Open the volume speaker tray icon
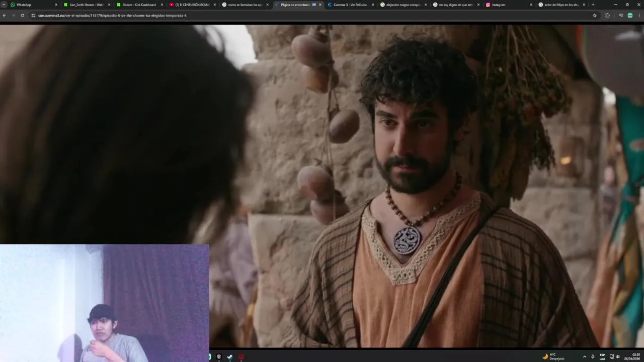644x362 pixels. (x=618, y=356)
